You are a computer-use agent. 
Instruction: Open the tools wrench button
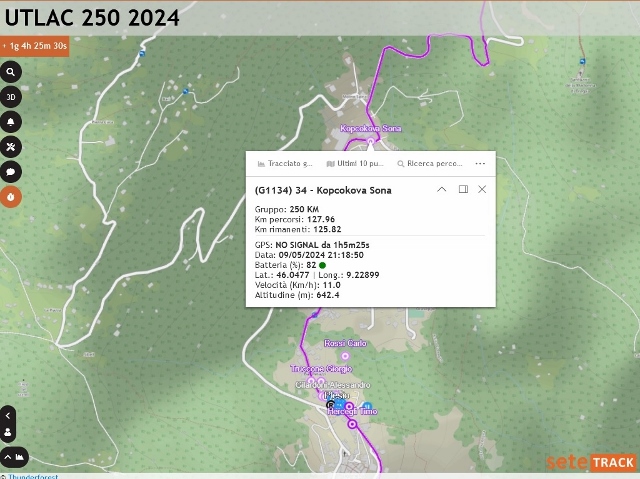tap(11, 147)
